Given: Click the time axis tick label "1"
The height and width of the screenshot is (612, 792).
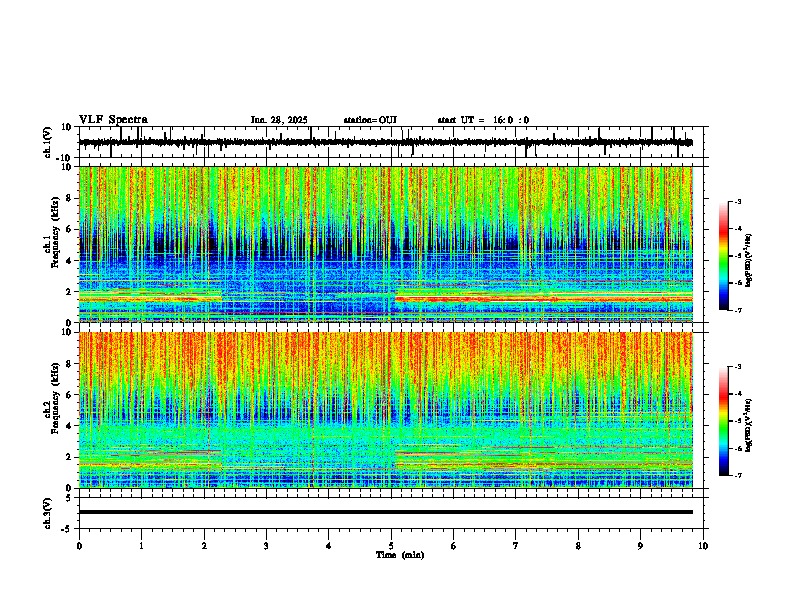Looking at the screenshot, I should (x=141, y=546).
